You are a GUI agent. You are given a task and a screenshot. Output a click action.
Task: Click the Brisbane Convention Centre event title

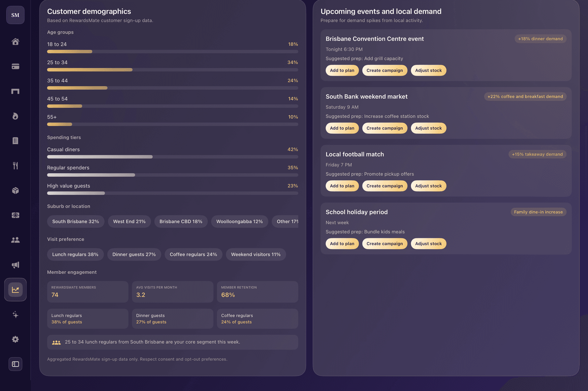[375, 39]
